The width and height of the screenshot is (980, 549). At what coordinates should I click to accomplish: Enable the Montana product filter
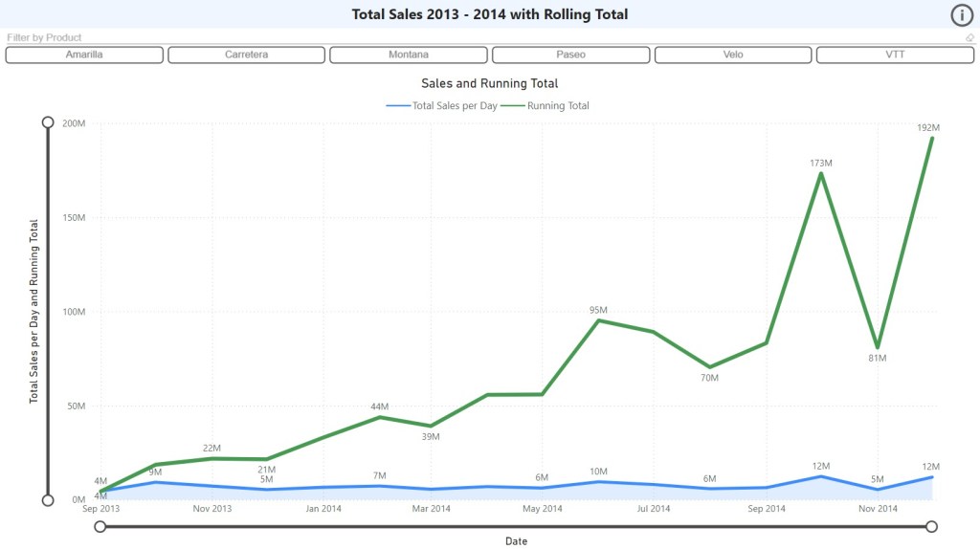(x=409, y=55)
